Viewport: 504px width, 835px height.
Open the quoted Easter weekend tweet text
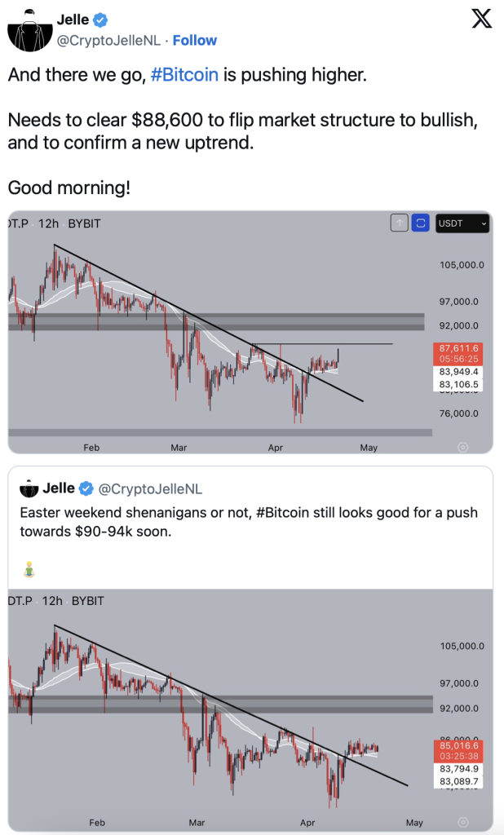(249, 522)
